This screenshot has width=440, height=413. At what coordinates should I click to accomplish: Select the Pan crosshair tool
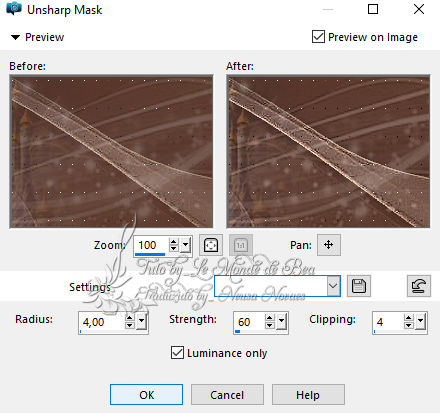tap(329, 245)
